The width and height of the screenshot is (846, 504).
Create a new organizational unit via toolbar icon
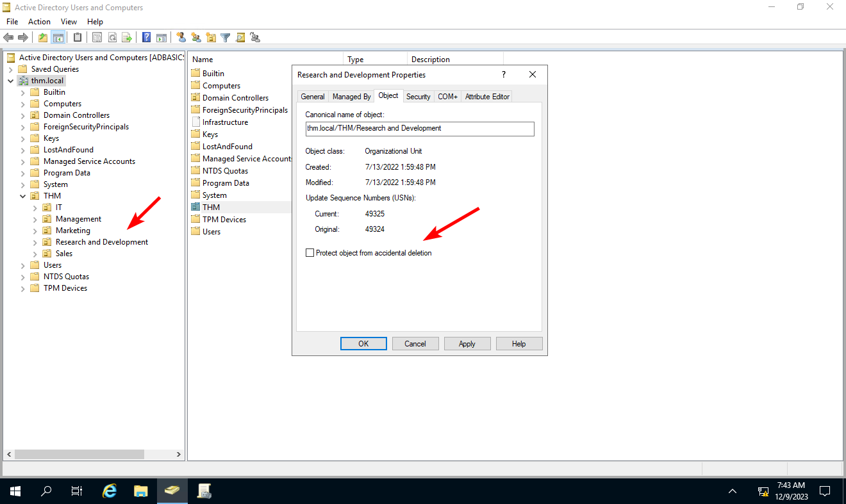211,38
